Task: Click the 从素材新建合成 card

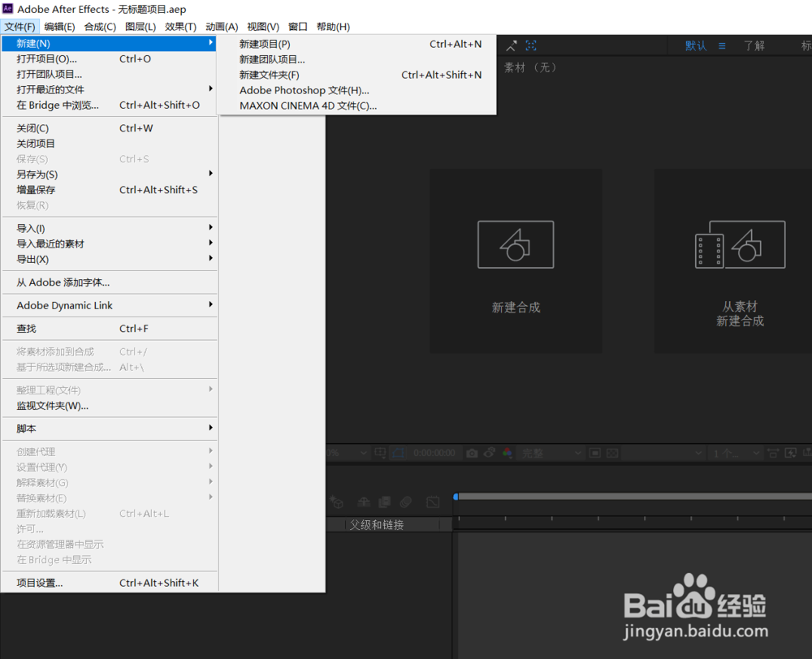Action: coord(733,261)
